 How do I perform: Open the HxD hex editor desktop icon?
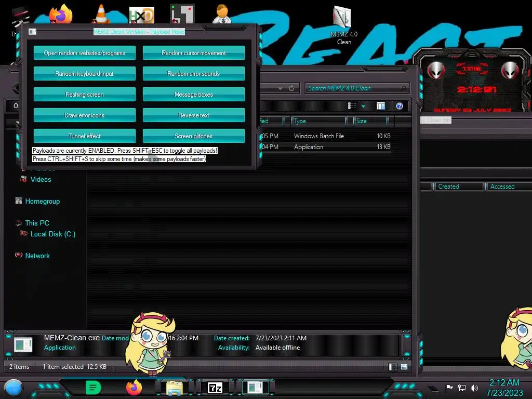click(142, 15)
